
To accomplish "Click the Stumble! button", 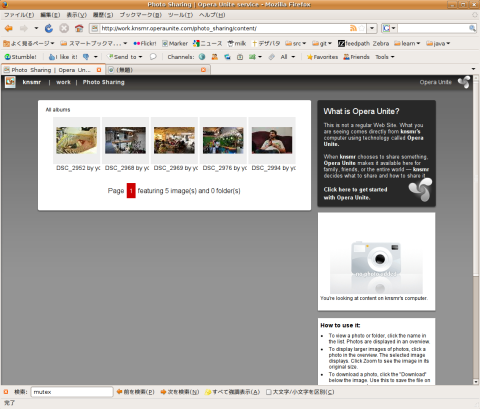I will tap(20, 57).
